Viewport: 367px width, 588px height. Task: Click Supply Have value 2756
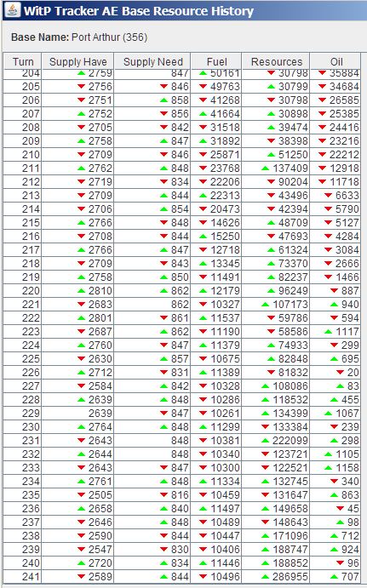pos(100,87)
